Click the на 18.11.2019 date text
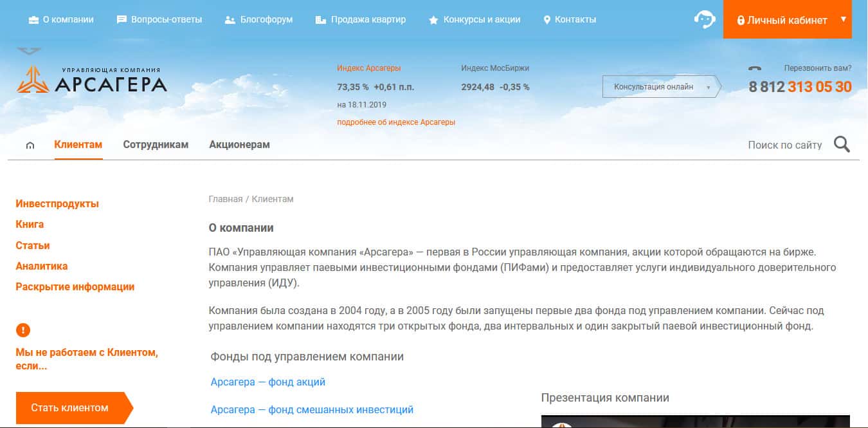Screen dimensions: 868x428 click(x=362, y=104)
